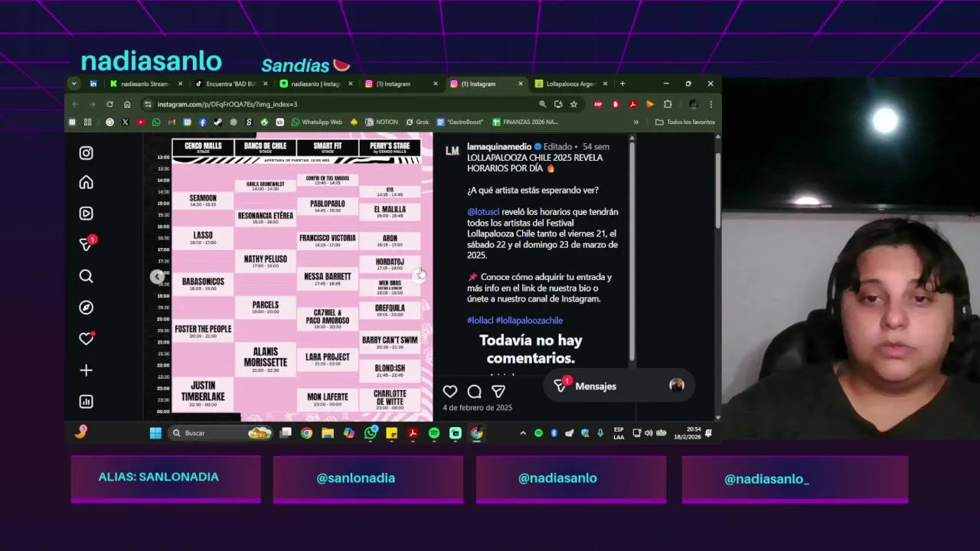Bookmark this page with star icon
The image size is (980, 551).
point(573,104)
